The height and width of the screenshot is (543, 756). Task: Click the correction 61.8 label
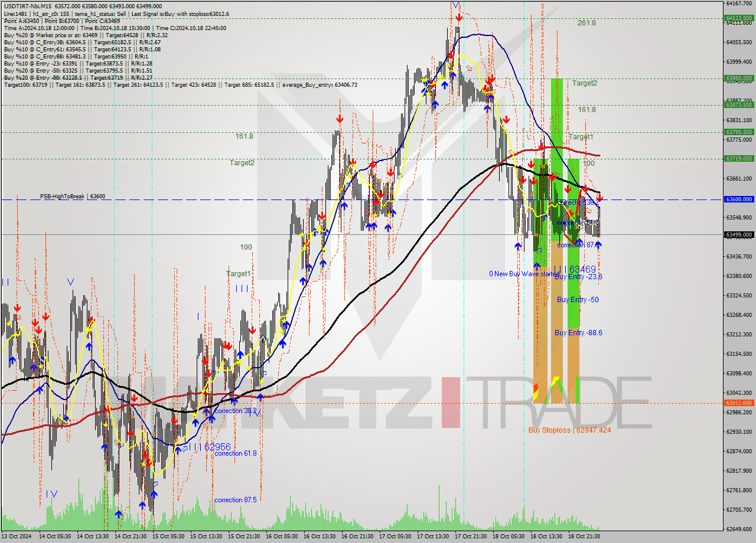[x=235, y=453]
